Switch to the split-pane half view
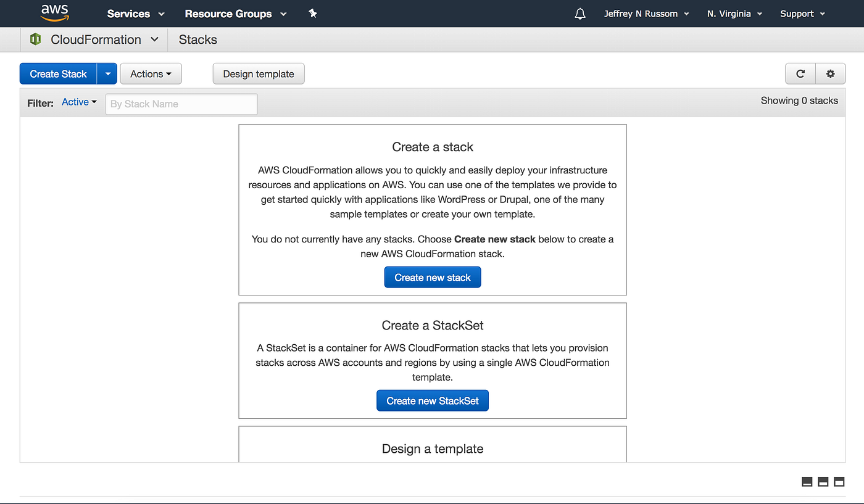 click(x=823, y=481)
